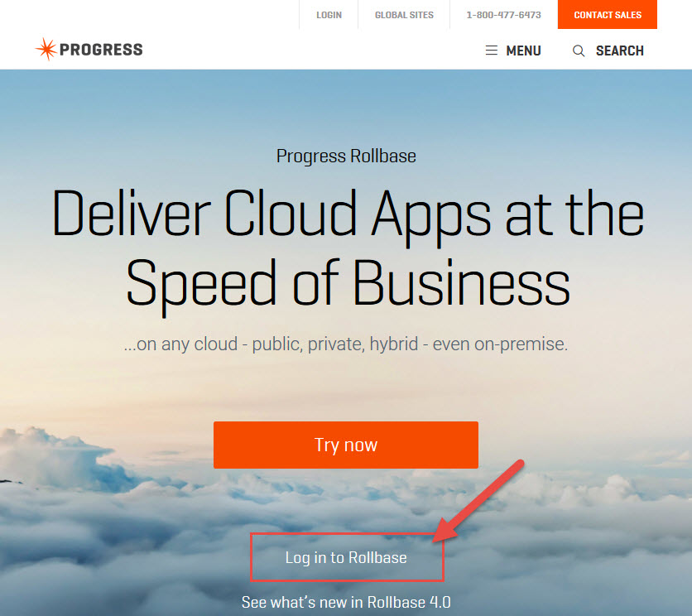Select the SEARCH label in header

[x=619, y=51]
